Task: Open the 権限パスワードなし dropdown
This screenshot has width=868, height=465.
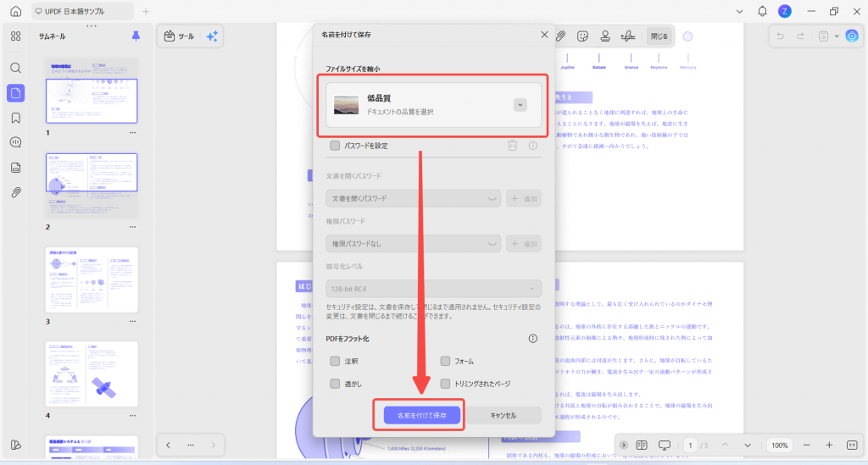Action: click(x=413, y=244)
